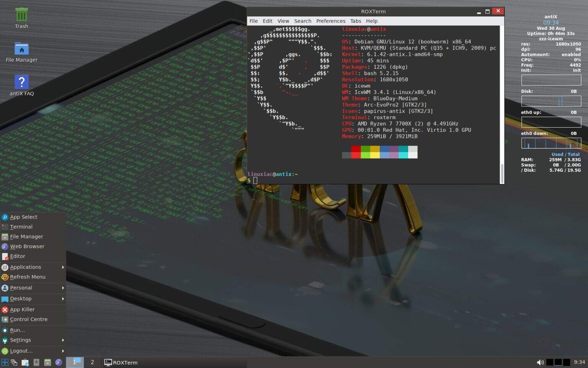Image resolution: width=588 pixels, height=368 pixels.
Task: Open antiX FAQ from the desktop
Action: [21, 82]
